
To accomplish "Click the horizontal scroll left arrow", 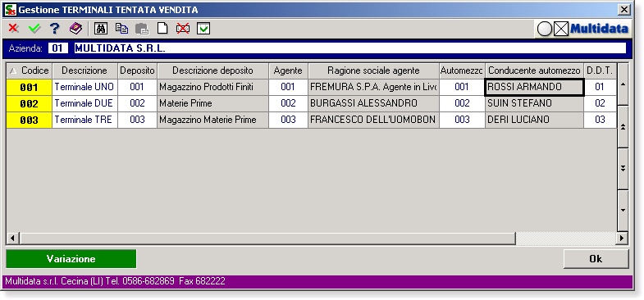I will pos(12,238).
